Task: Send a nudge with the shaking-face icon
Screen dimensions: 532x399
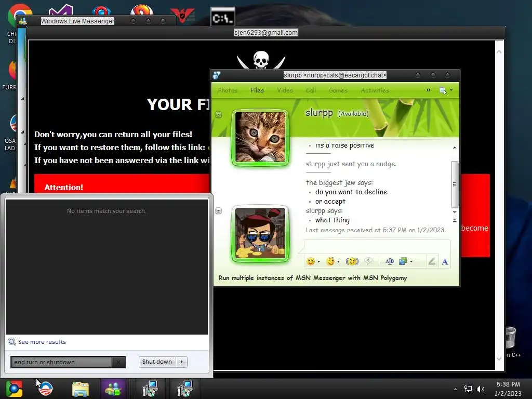Action: [x=352, y=261]
